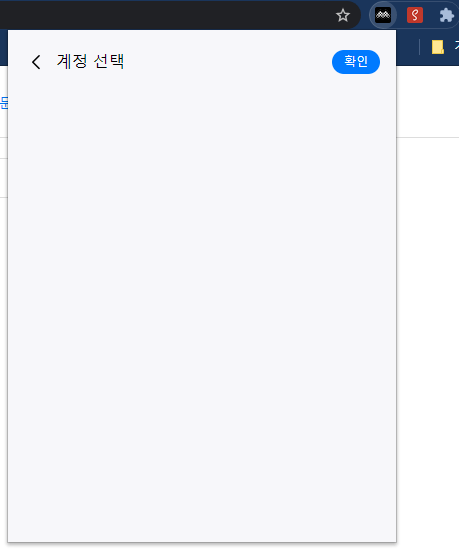Open the red S extension icon

point(415,15)
